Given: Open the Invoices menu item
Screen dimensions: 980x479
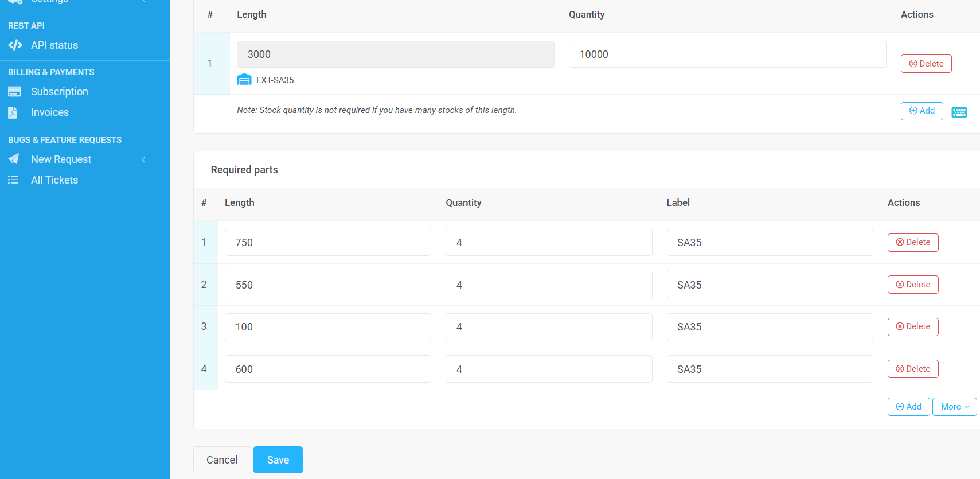Looking at the screenshot, I should 50,112.
